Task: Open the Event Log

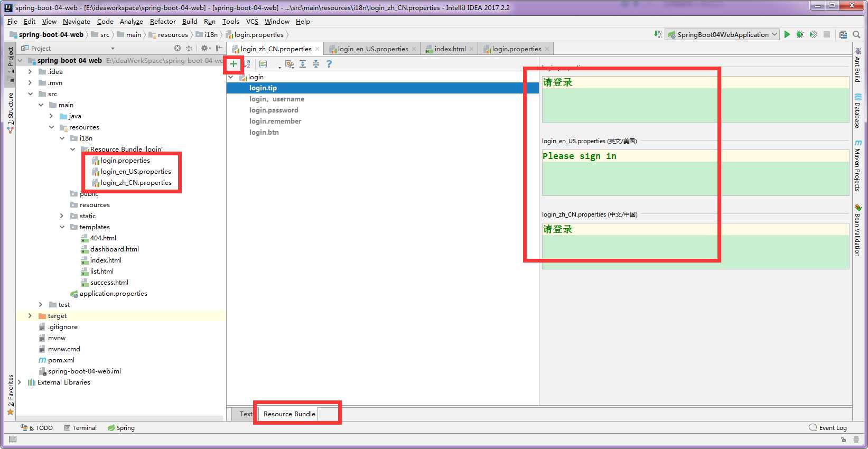Action: click(x=828, y=428)
